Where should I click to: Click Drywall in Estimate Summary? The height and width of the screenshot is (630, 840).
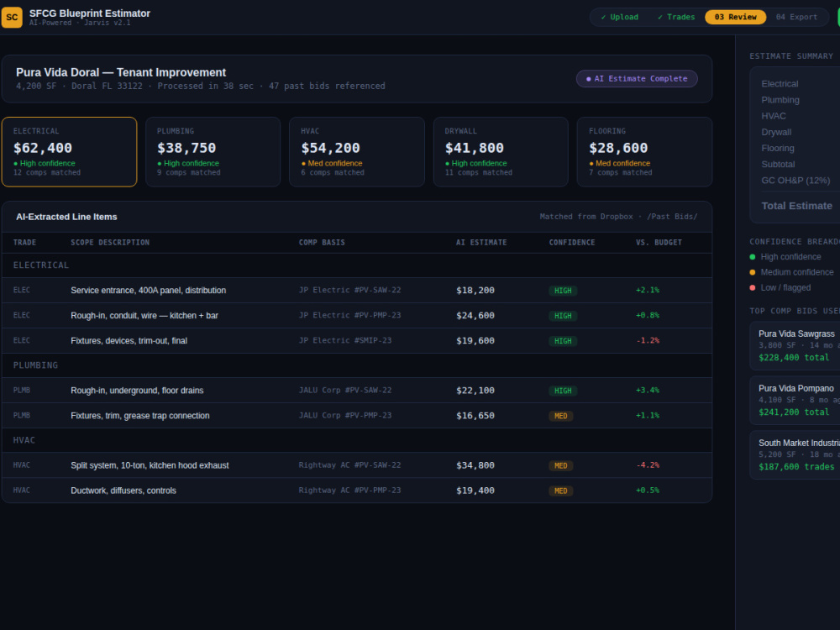776,133
